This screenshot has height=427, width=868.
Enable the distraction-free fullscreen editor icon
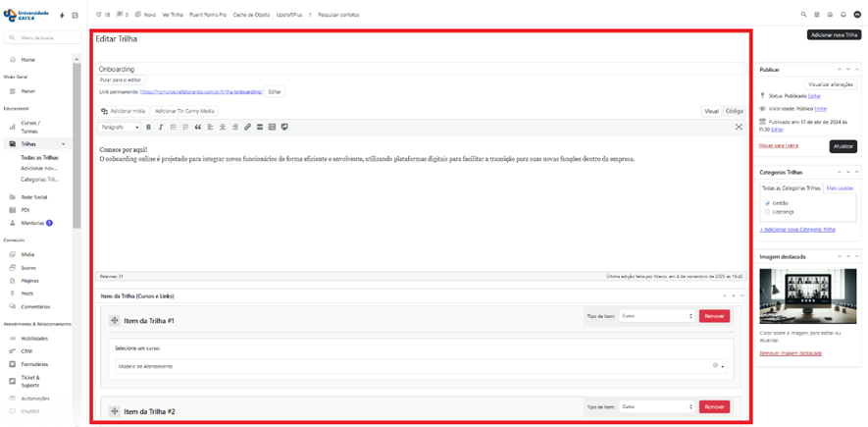tap(739, 127)
